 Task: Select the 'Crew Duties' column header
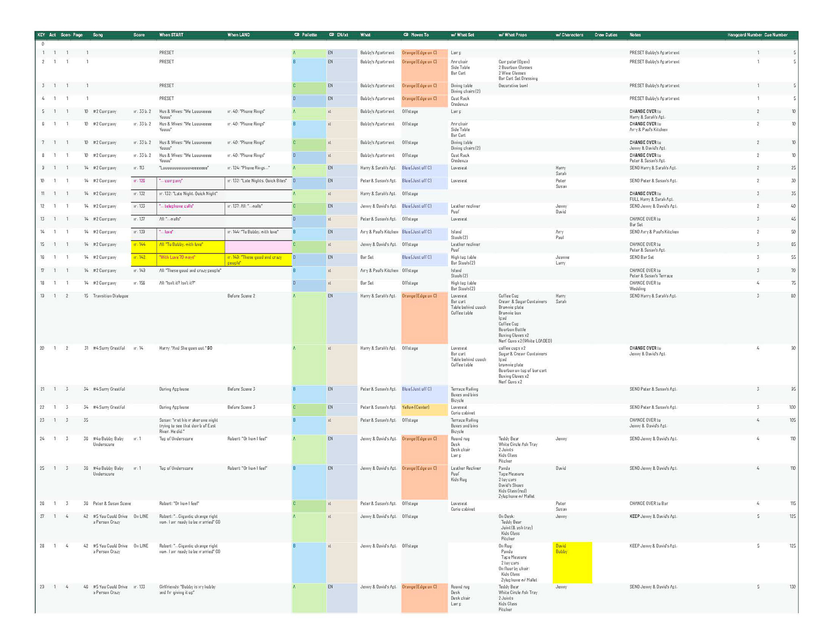click(606, 35)
